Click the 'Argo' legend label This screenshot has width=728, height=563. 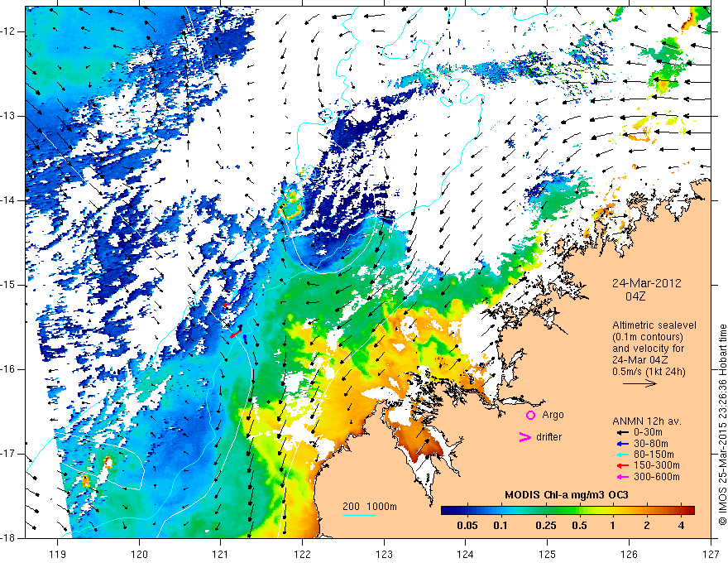click(x=553, y=416)
